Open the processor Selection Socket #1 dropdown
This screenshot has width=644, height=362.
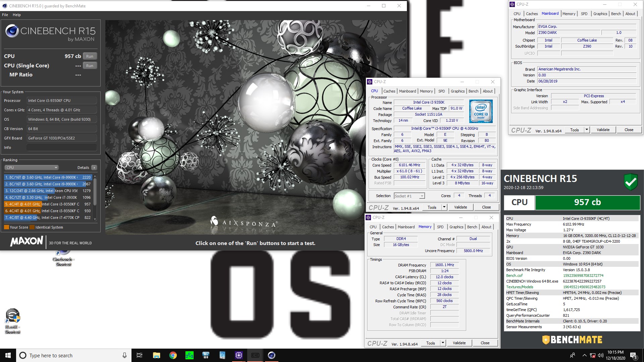409,196
